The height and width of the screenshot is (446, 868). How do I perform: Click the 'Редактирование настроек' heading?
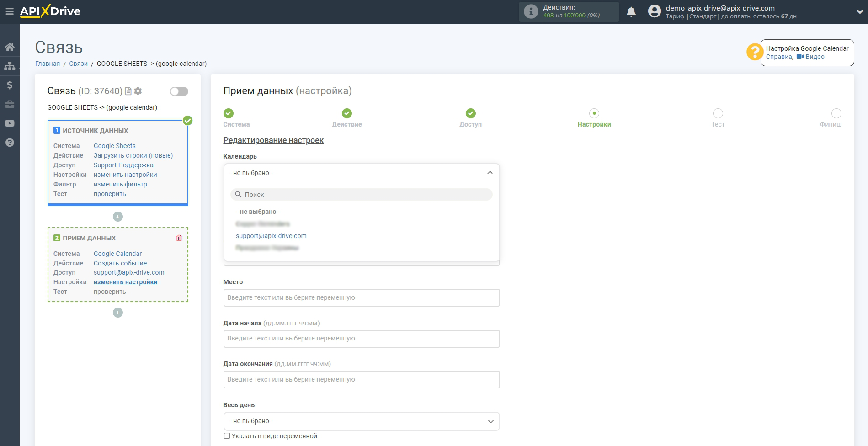coord(273,140)
